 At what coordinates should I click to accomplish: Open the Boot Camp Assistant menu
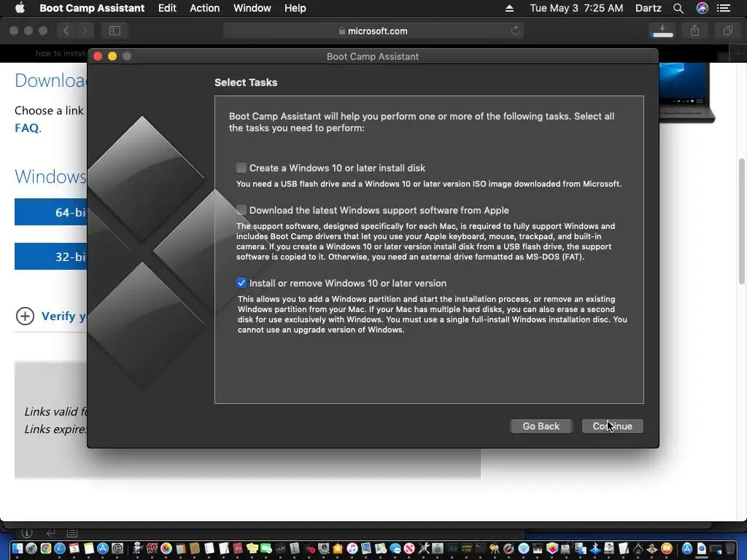pos(92,8)
